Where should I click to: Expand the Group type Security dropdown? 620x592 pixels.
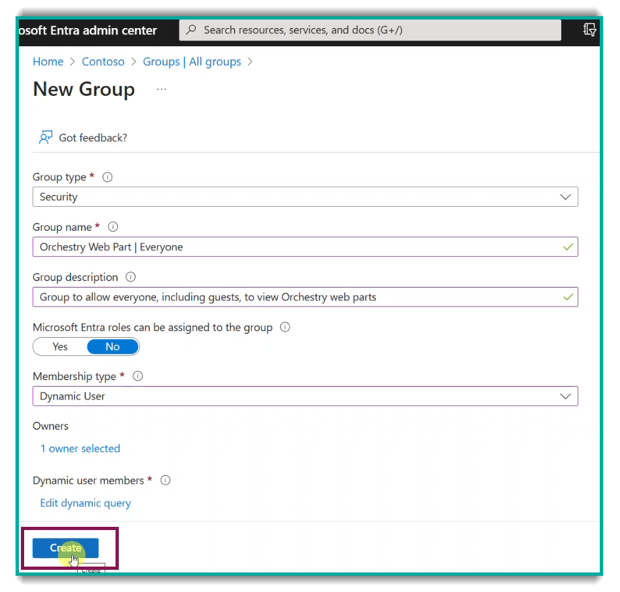click(305, 197)
